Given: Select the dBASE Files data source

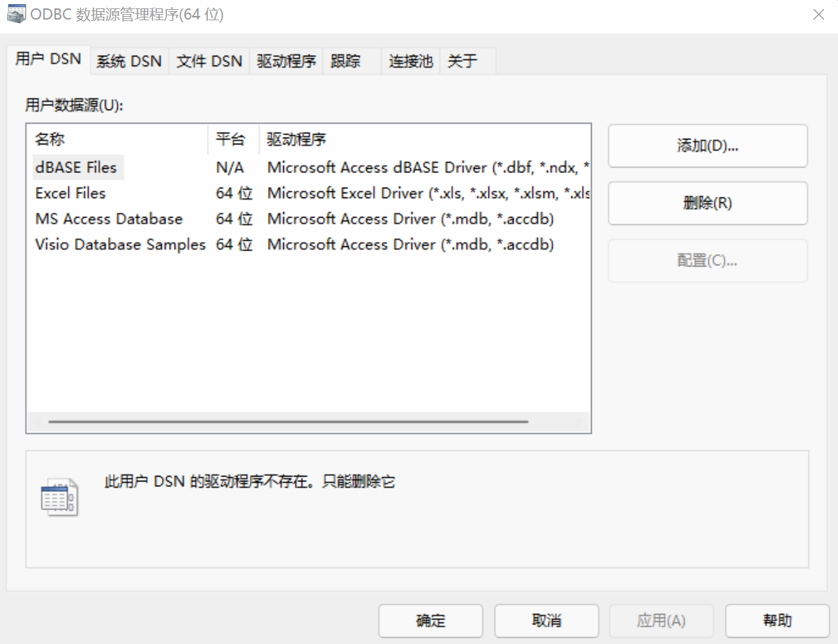Looking at the screenshot, I should [77, 167].
